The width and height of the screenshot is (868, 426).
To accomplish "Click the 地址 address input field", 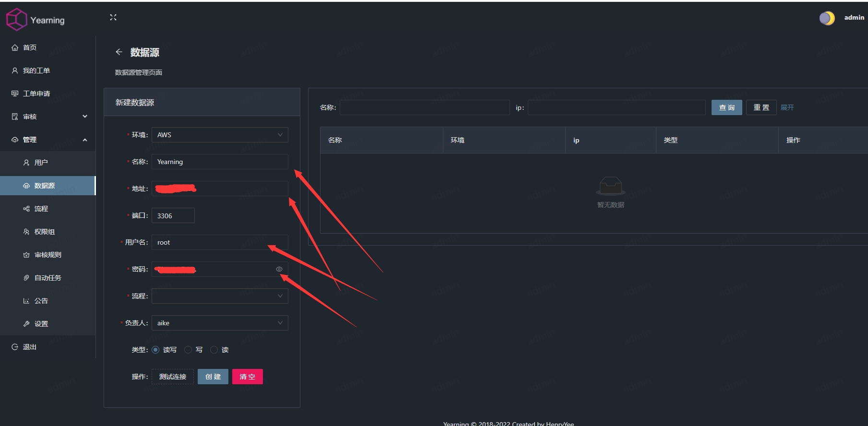I will coord(220,189).
